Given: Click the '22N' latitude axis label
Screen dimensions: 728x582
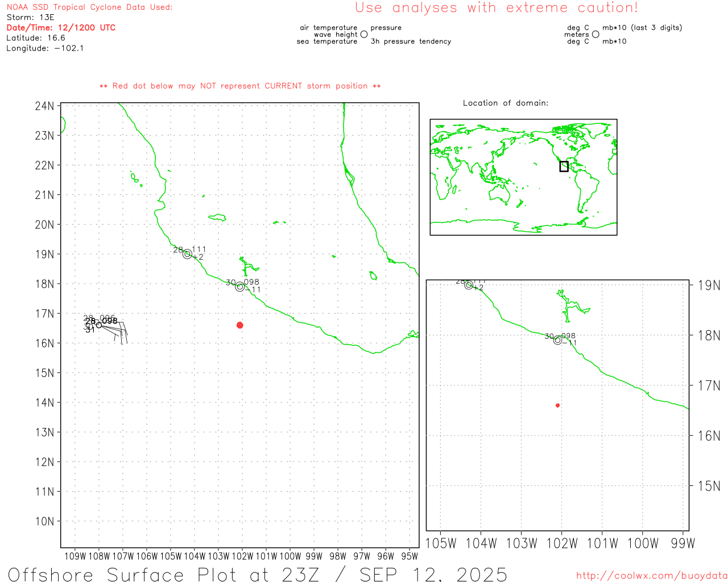Looking at the screenshot, I should [x=45, y=165].
